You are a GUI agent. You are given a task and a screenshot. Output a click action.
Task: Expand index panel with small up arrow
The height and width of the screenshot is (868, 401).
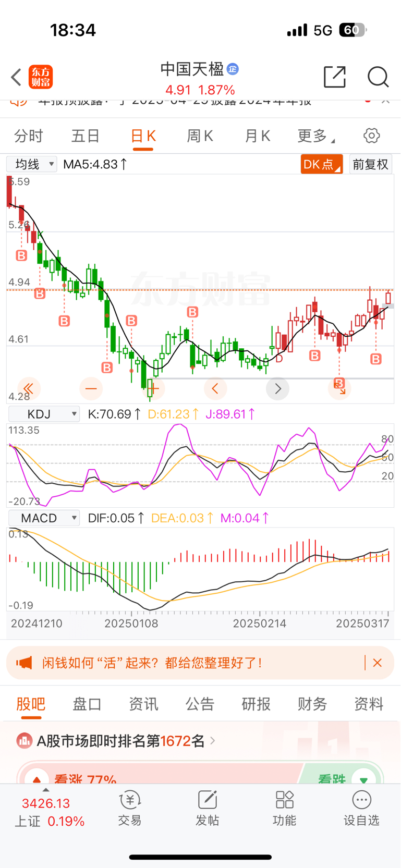46,790
